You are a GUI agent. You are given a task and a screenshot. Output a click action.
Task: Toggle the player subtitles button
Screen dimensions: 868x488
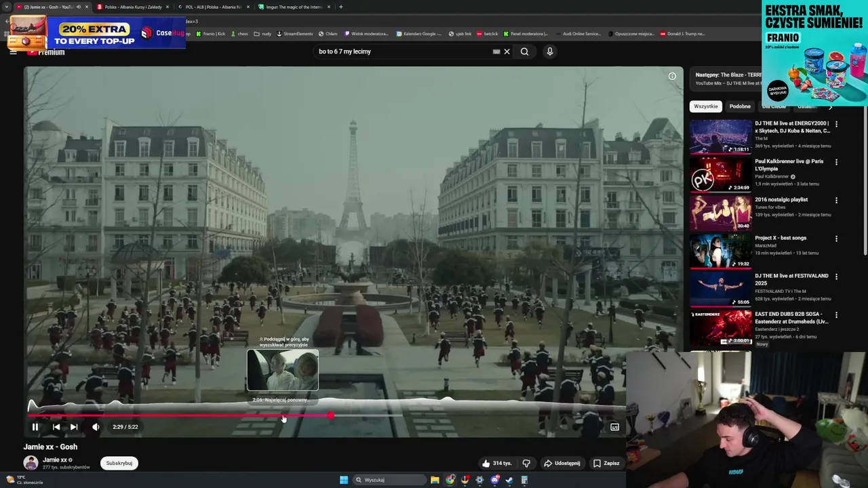614,427
